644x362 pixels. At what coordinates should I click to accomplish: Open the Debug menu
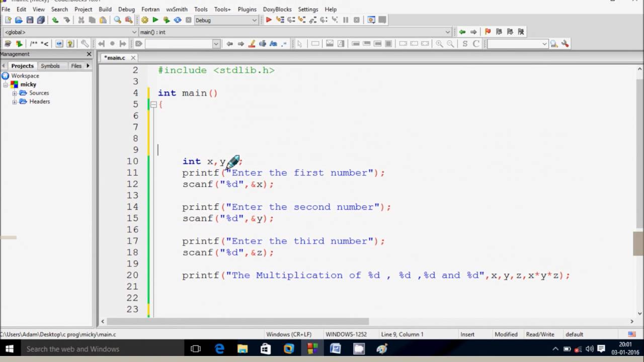tap(126, 9)
